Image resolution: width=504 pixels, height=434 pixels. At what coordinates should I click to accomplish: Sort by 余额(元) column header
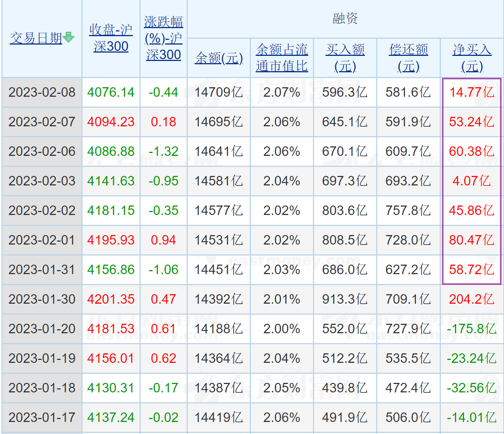pos(219,58)
